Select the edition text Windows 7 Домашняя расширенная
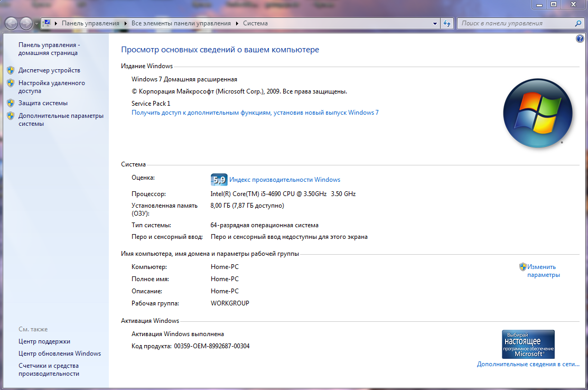 tap(184, 79)
